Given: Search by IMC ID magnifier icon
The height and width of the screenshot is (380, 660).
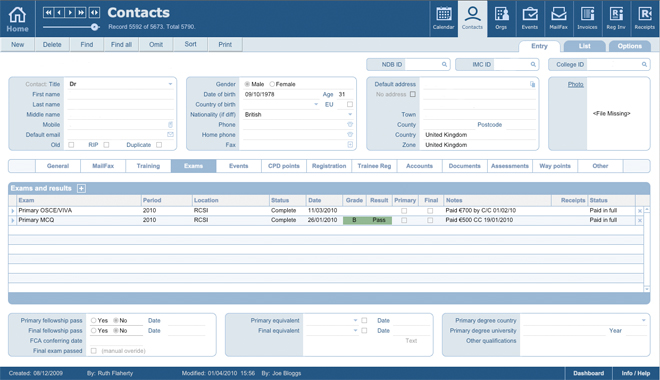Looking at the screenshot, I should click(533, 64).
